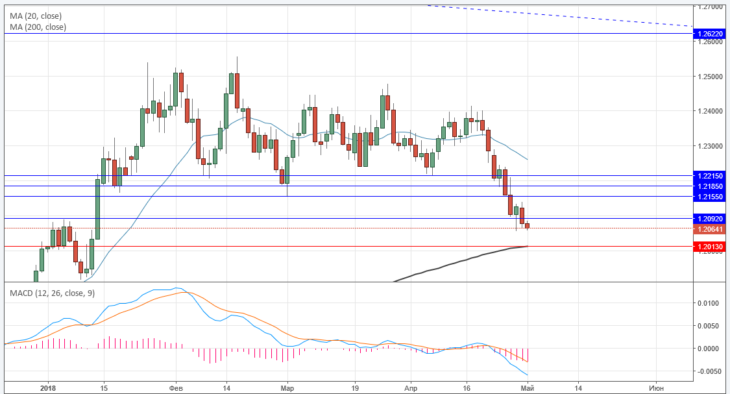The width and height of the screenshot is (730, 394).
Task: Click the 1.26220 price level label
Action: tap(710, 34)
